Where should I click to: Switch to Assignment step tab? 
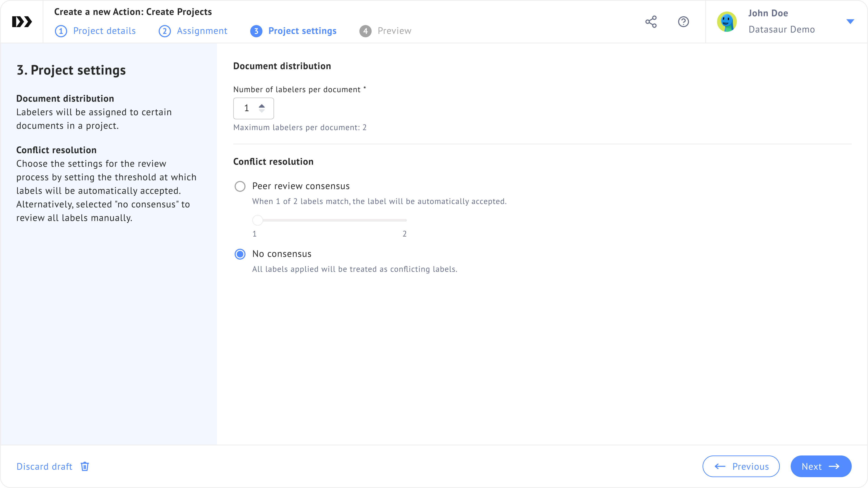(202, 31)
